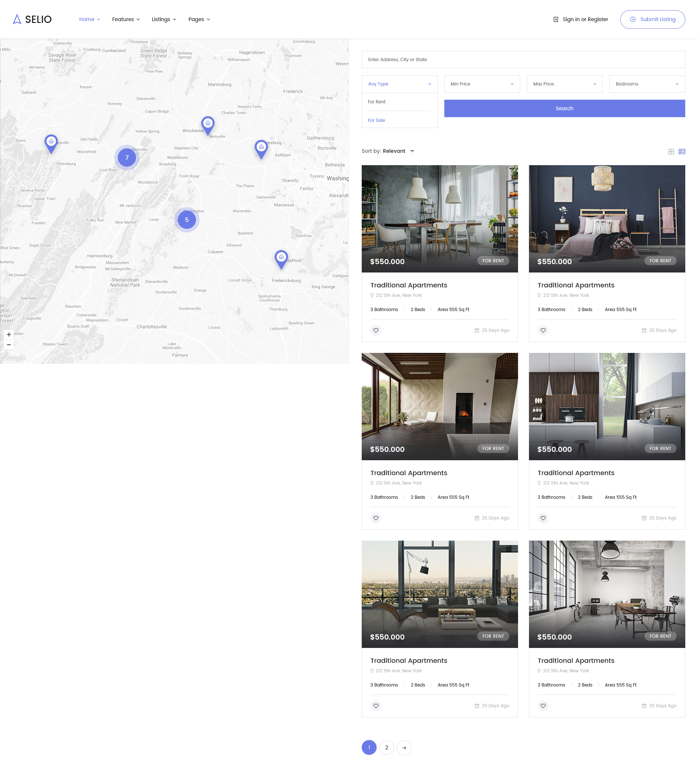The width and height of the screenshot is (698, 784).
Task: Favorite the first listing with heart icon
Action: pos(376,330)
